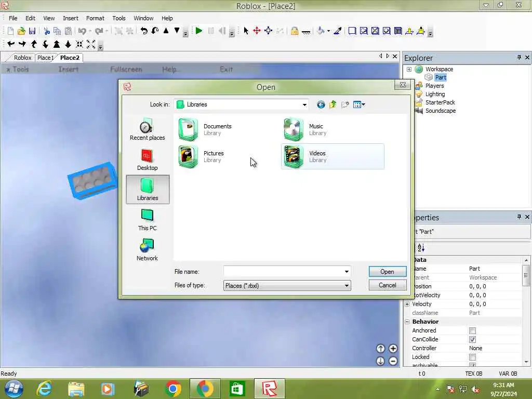Go to This PC in dialog sidebar

tap(147, 220)
